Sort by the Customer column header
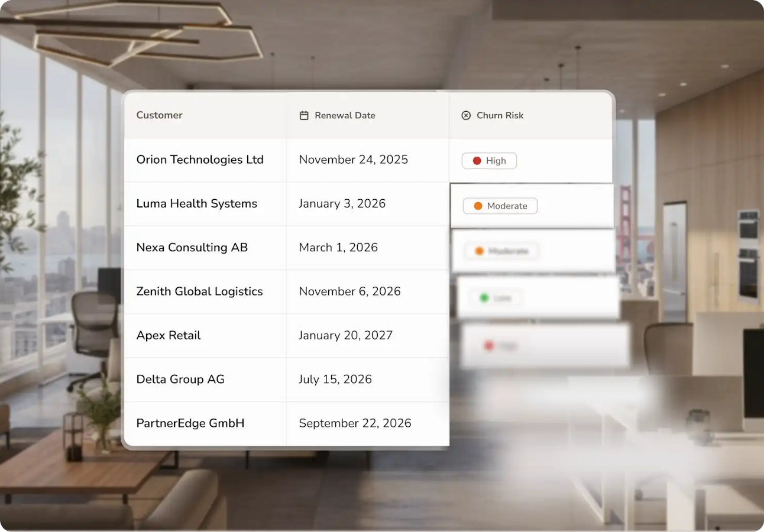 point(159,115)
